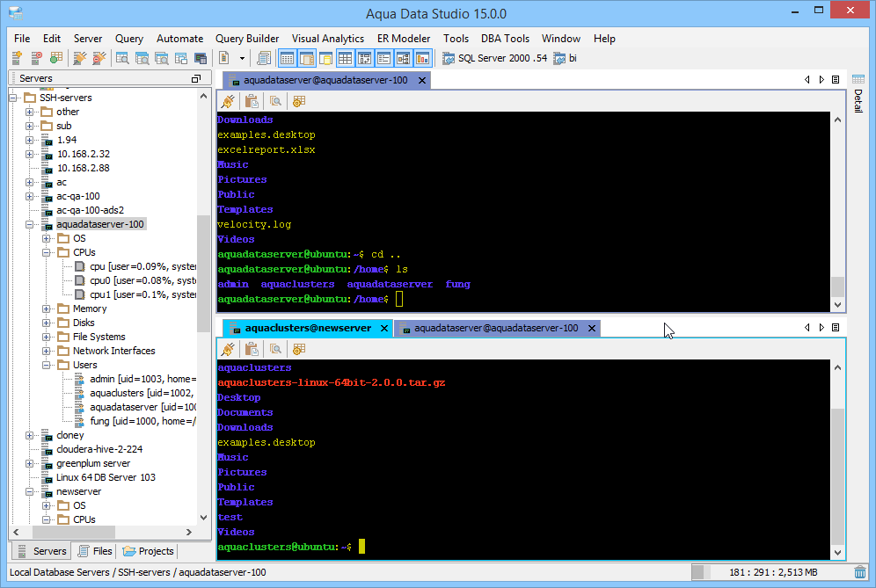Open the SQL Server 2000 .54 shortcut
The image size is (876, 588).
tap(494, 58)
